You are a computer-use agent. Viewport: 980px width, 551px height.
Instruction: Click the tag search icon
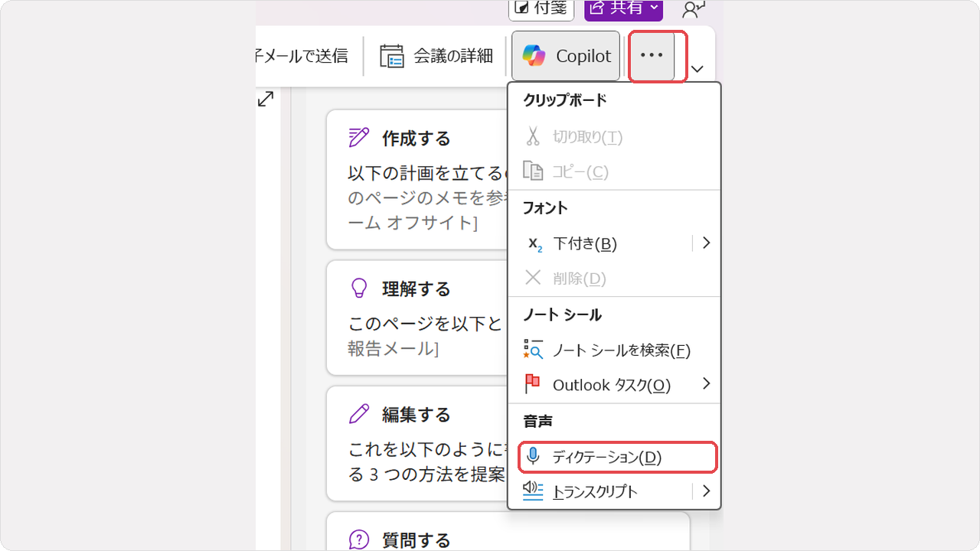(x=533, y=350)
